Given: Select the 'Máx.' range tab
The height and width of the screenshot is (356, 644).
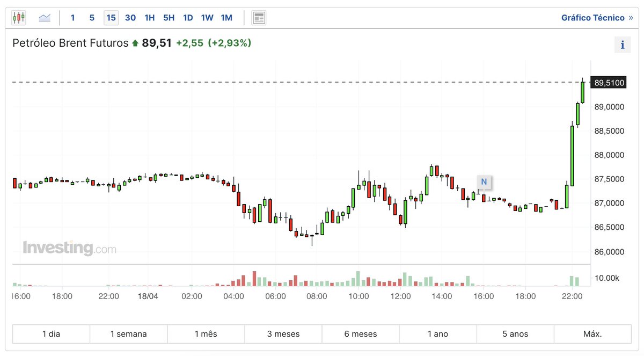Looking at the screenshot, I should [x=592, y=334].
